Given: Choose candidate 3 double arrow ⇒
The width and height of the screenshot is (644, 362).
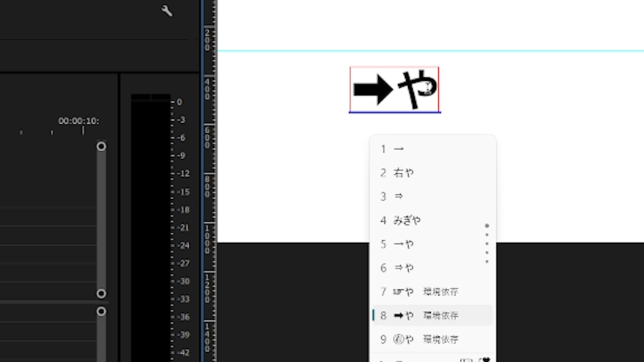Looking at the screenshot, I should [433, 197].
